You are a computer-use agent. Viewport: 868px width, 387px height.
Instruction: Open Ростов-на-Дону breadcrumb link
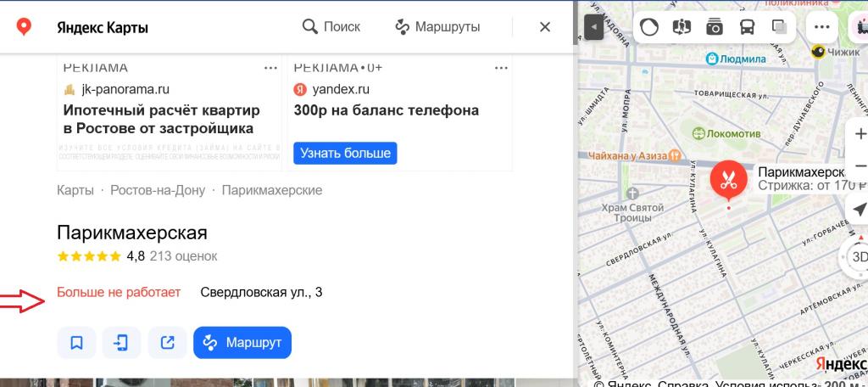coord(158,190)
